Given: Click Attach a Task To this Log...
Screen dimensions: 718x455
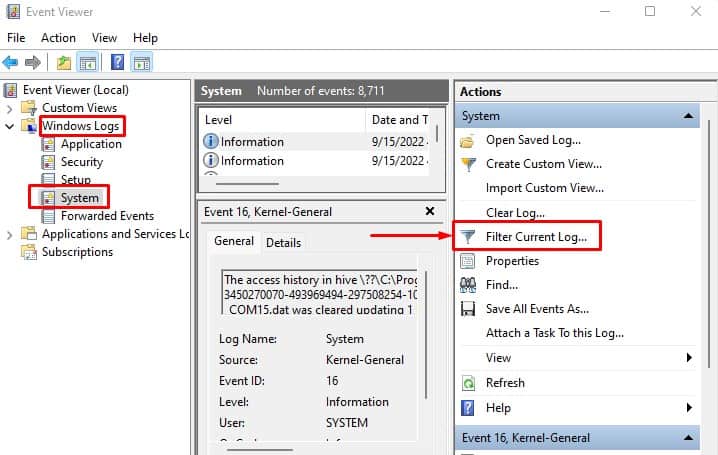Looking at the screenshot, I should [555, 333].
